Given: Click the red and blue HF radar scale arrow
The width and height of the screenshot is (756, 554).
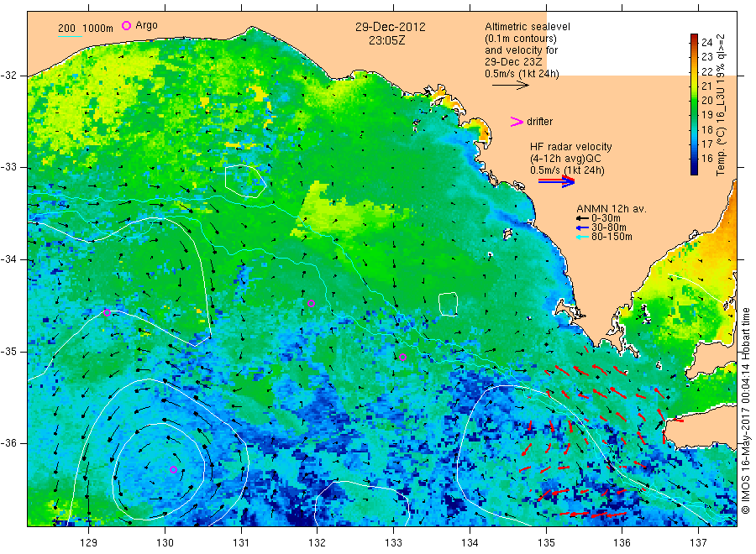Looking at the screenshot, I should click(556, 181).
